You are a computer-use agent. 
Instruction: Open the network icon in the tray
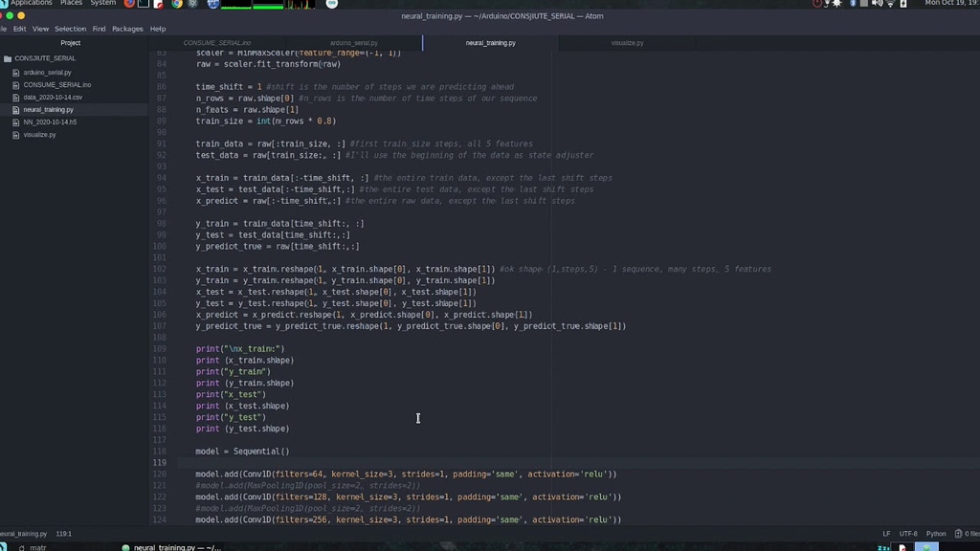point(892,4)
